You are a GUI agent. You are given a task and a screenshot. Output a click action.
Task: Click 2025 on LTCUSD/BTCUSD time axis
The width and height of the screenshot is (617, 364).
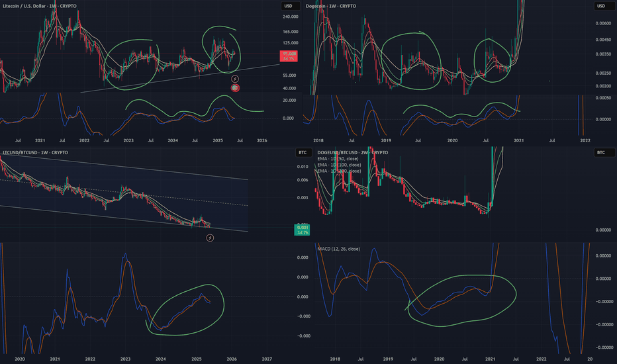[x=197, y=359]
